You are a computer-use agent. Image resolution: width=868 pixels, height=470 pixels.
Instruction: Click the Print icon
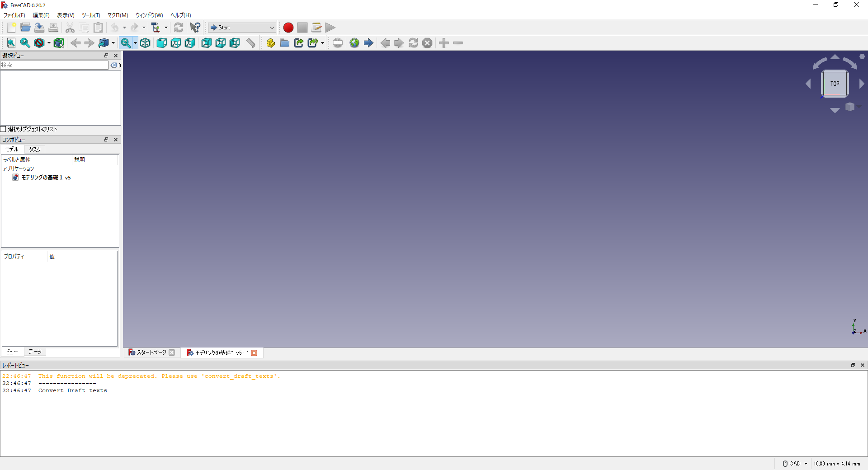(53, 28)
